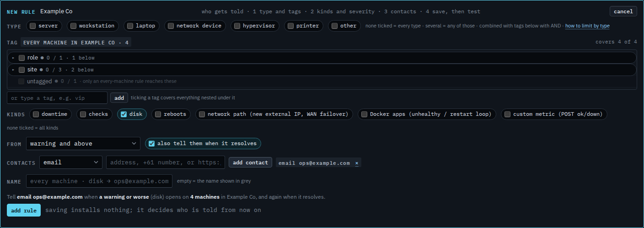Viewport: 644px width, 228px height.
Task: Focus the 'or type a tag' field
Action: [x=57, y=98]
